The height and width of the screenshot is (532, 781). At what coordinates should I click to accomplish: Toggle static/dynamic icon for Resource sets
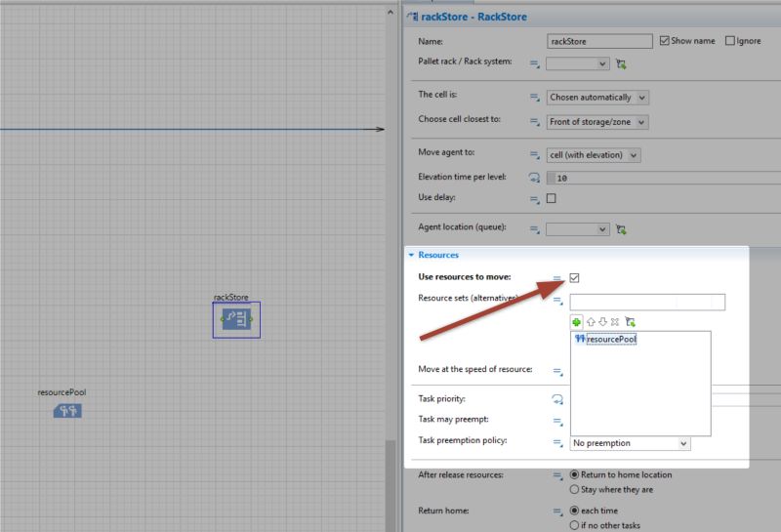[x=557, y=300]
